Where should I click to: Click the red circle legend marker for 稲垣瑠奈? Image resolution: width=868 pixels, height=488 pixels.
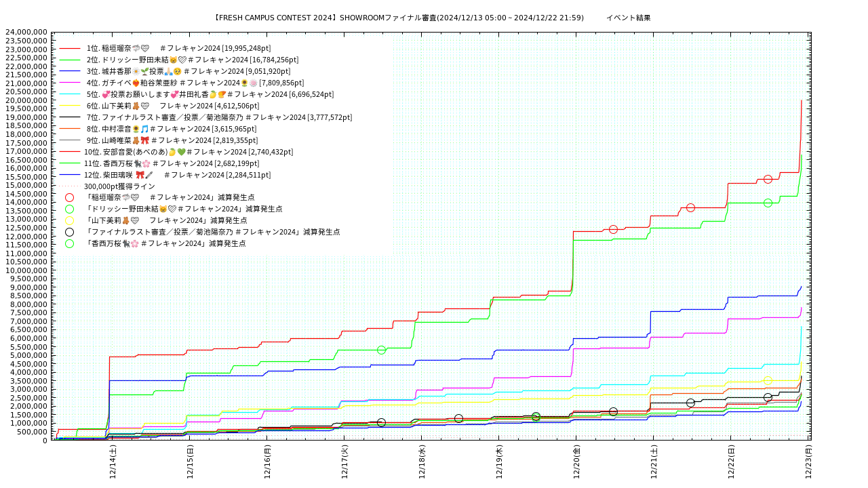pos(69,197)
